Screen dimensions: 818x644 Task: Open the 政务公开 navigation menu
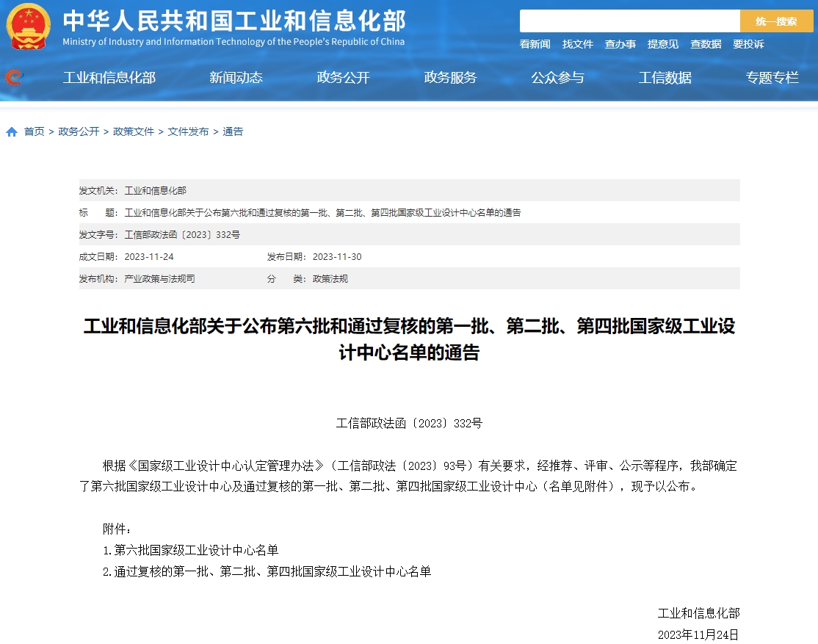343,78
